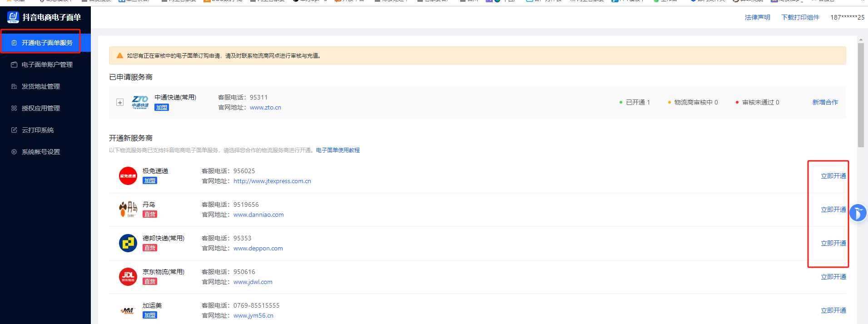Image resolution: width=868 pixels, height=324 pixels.
Task: Click the vertical page scrollbar
Action: pyautogui.click(x=861, y=95)
